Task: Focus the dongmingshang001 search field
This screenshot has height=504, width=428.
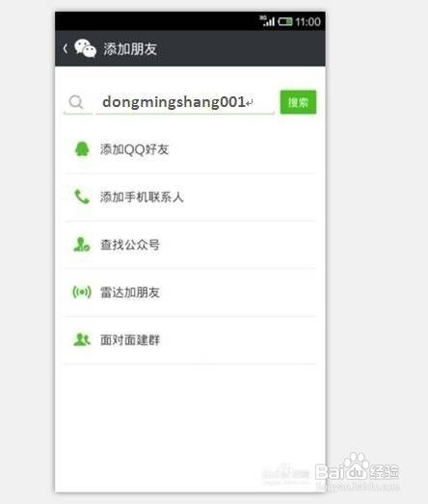Action: point(185,102)
